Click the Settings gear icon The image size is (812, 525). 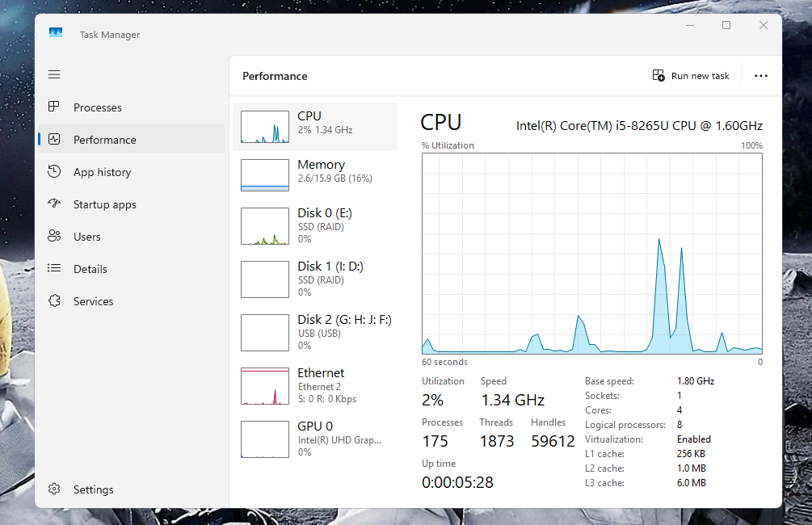[x=54, y=489]
